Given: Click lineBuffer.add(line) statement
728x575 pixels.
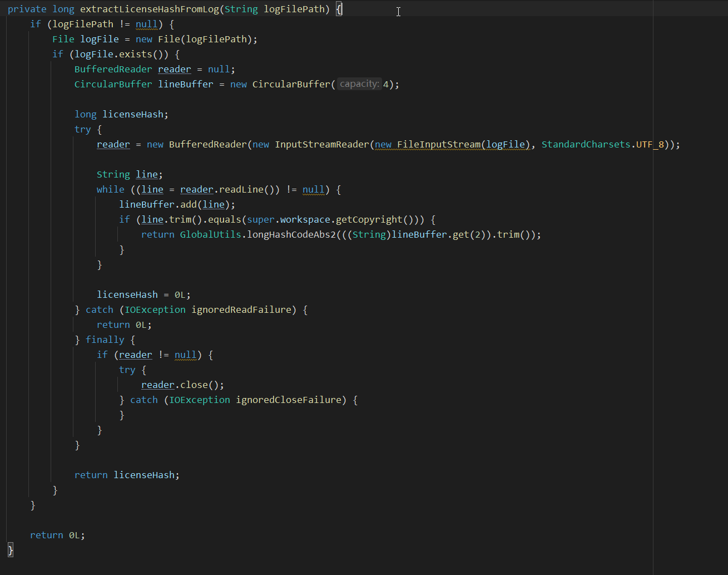Looking at the screenshot, I should (x=177, y=204).
